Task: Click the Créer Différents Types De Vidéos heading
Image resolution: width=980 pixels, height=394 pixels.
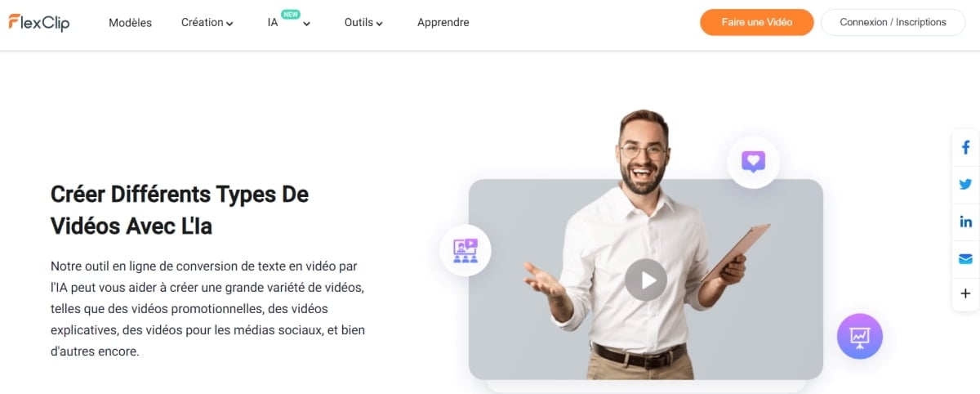Action: tap(180, 210)
